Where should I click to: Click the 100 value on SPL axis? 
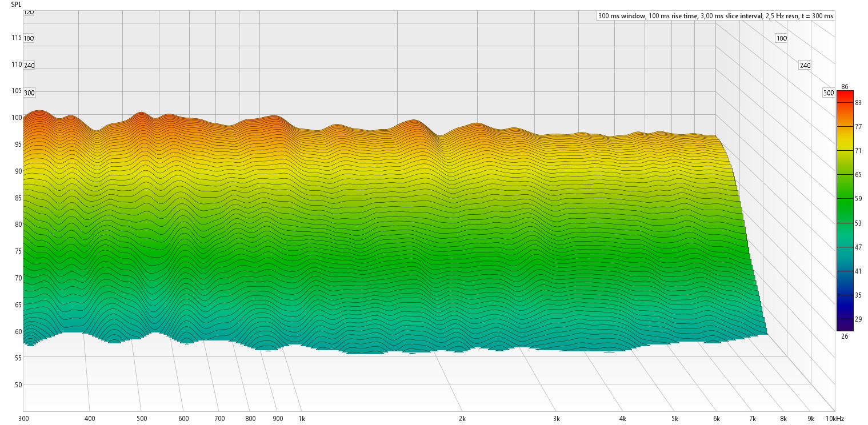[16, 118]
